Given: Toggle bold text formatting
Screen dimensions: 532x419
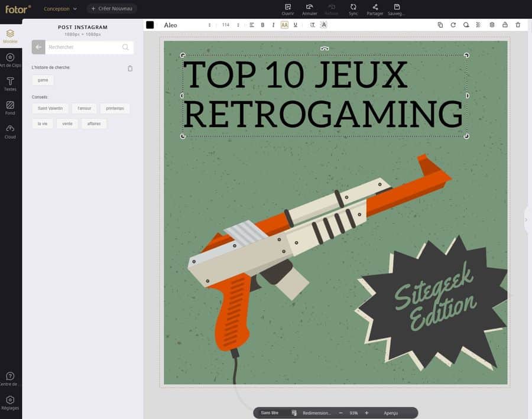Looking at the screenshot, I should [x=262, y=25].
